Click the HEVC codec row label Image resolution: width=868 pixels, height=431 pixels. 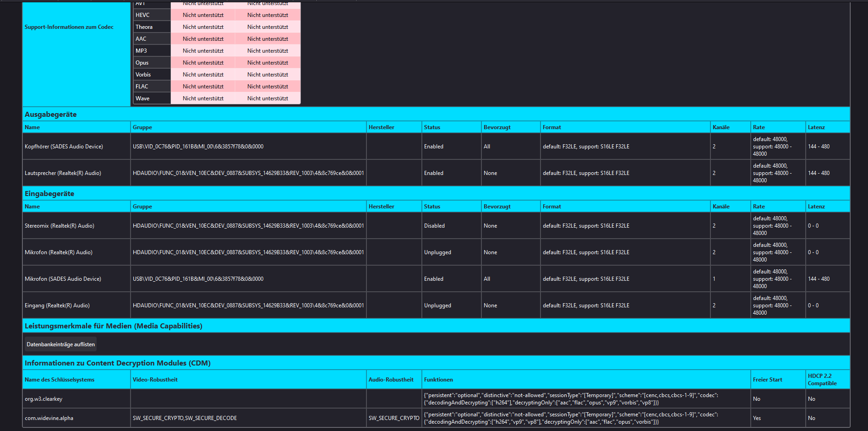(142, 15)
